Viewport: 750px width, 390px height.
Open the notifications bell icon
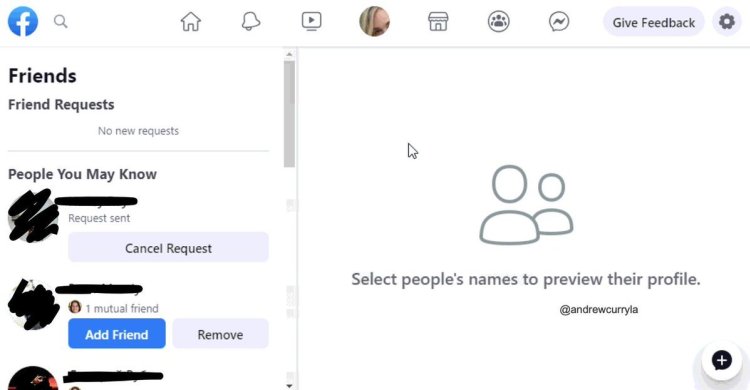pos(251,22)
